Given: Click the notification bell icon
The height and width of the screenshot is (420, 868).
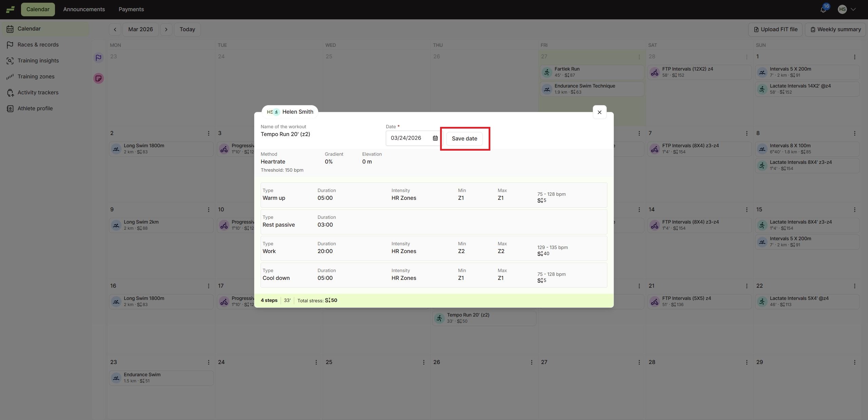Looking at the screenshot, I should pos(823,10).
